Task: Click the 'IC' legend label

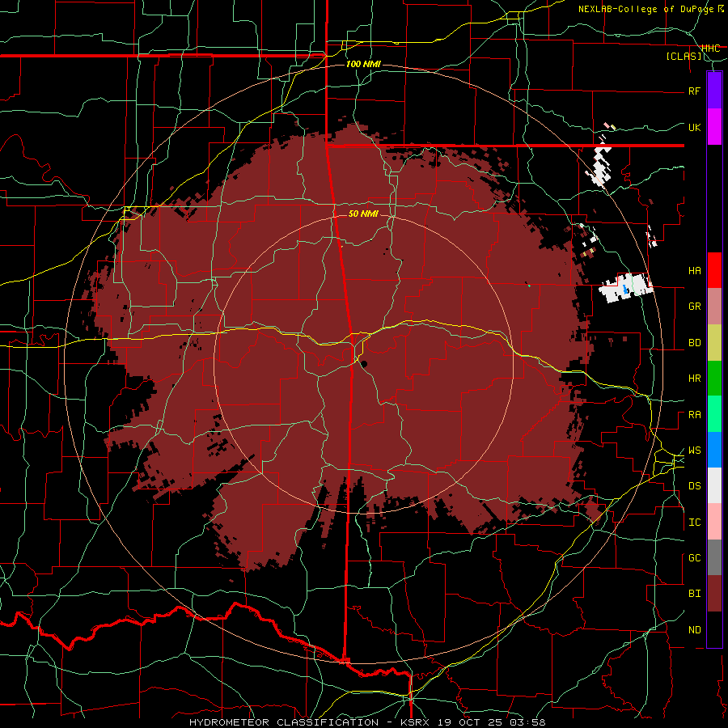Action: [695, 523]
